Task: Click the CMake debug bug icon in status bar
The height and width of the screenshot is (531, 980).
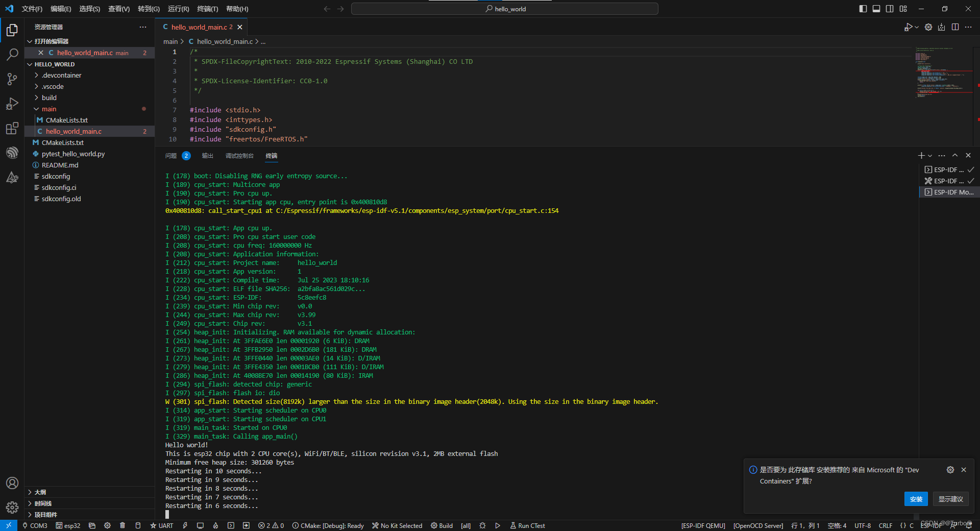Action: point(482,526)
